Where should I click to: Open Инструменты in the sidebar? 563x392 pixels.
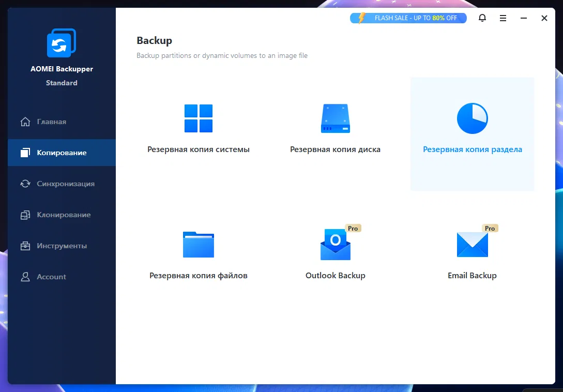point(62,246)
